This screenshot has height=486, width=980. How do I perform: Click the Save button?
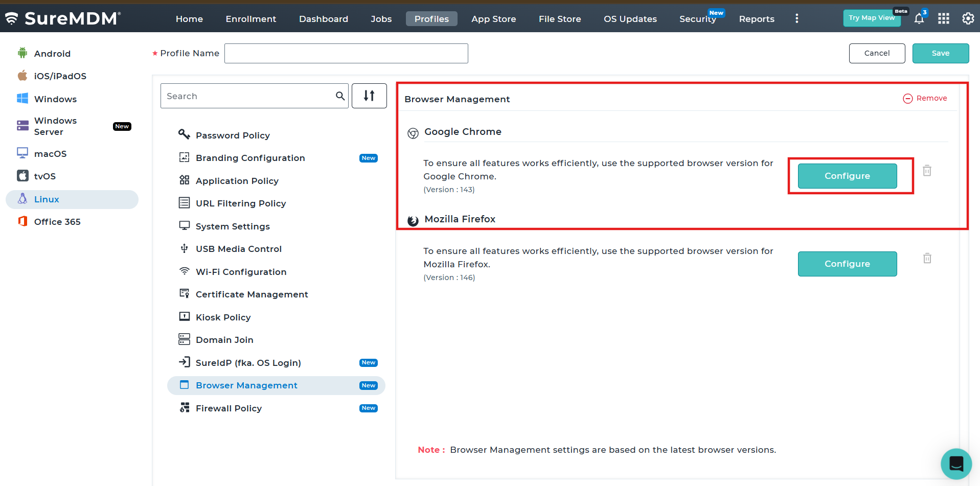point(941,53)
